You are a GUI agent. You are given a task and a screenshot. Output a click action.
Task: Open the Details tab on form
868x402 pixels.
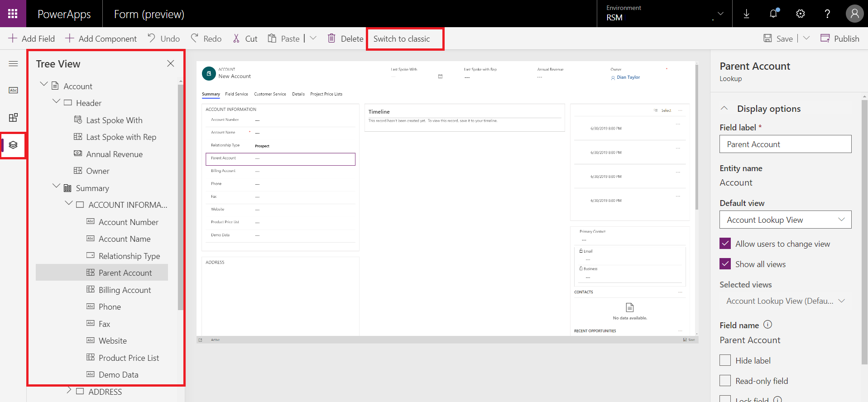coord(298,94)
